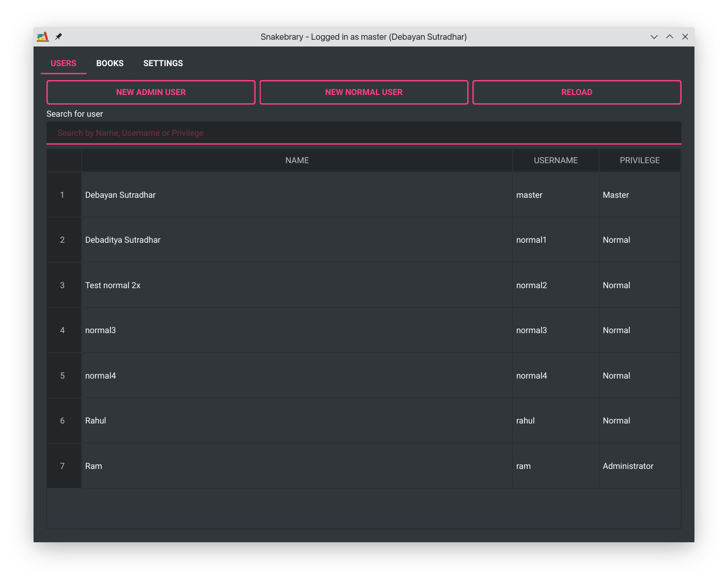The image size is (728, 582).
Task: Select the name Rahul
Action: pyautogui.click(x=297, y=420)
